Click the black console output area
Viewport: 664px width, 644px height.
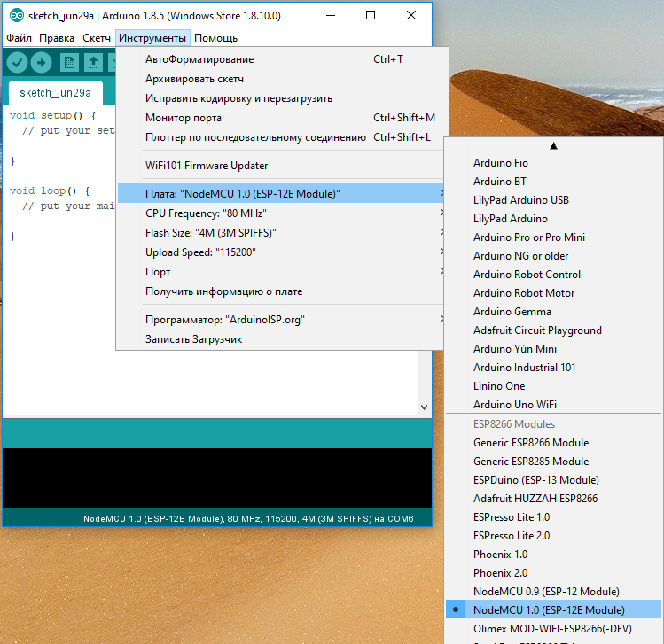(x=217, y=478)
